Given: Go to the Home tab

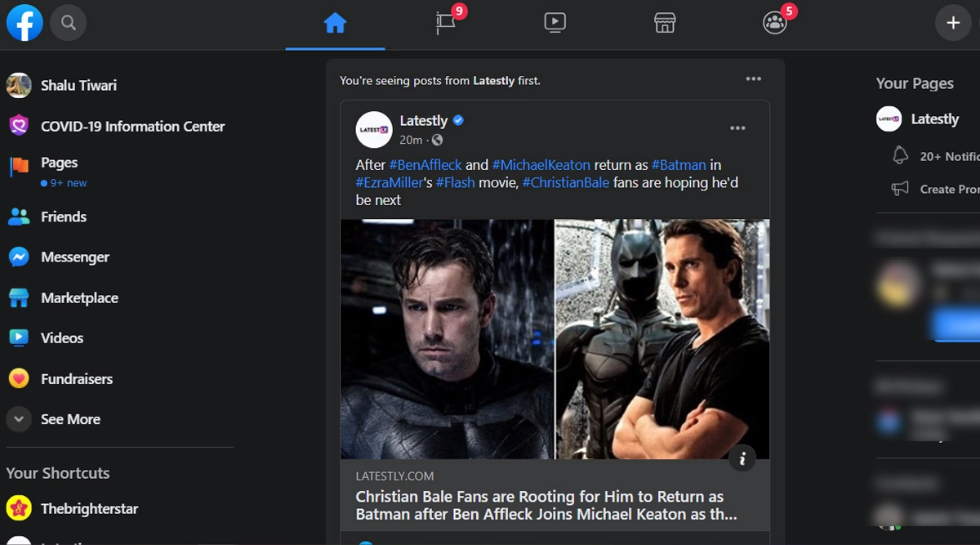Looking at the screenshot, I should [335, 24].
